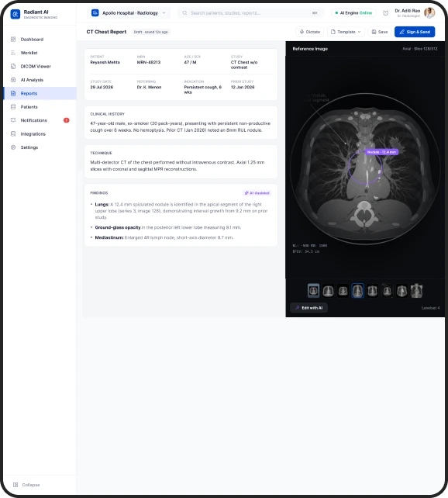Click the AI Engine Online status pill
448x498 pixels.
coord(353,13)
